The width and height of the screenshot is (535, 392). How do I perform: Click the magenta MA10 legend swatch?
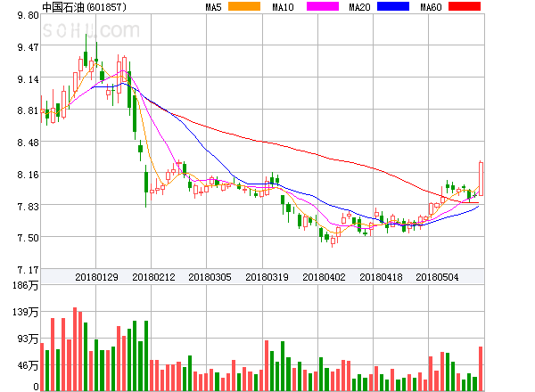[x=323, y=6]
